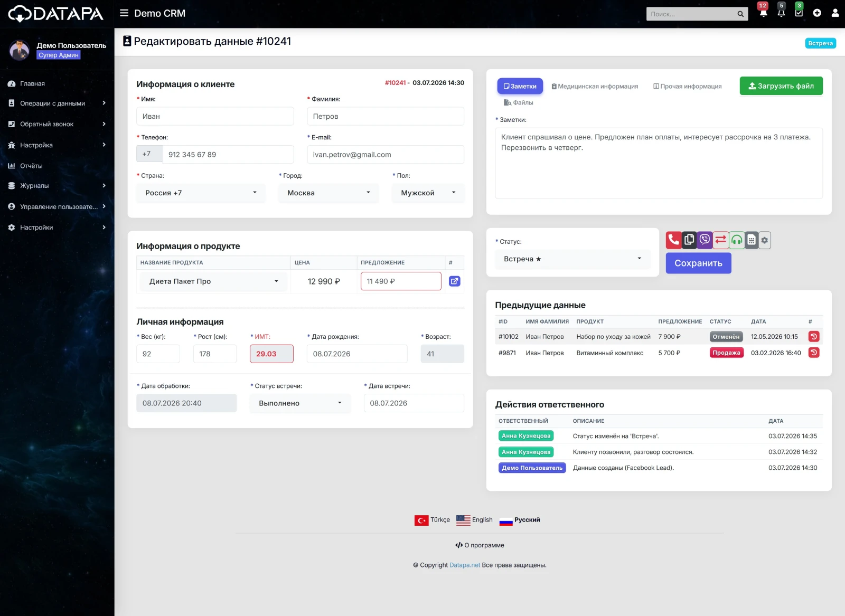Switch to Медицинская информация tab

point(595,86)
